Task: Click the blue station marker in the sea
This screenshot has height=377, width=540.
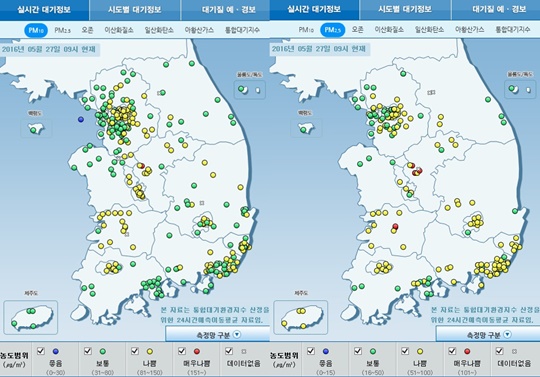Action: pyautogui.click(x=81, y=119)
